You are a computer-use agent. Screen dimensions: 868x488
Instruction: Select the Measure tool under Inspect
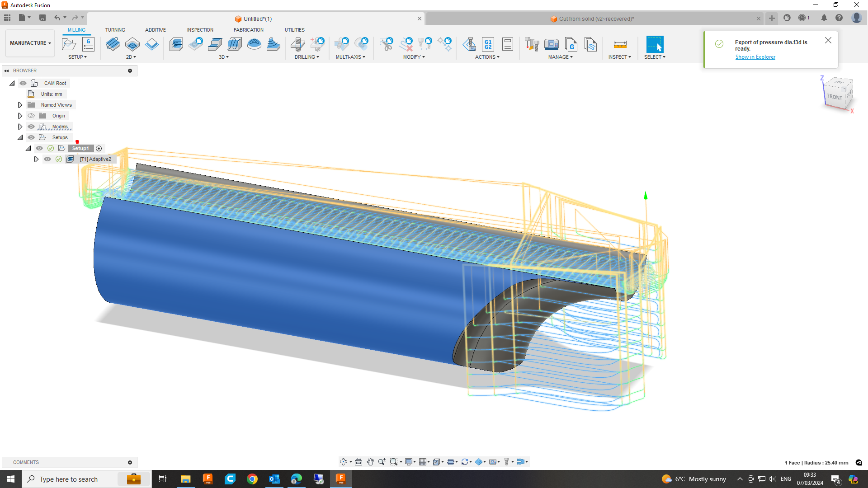620,44
